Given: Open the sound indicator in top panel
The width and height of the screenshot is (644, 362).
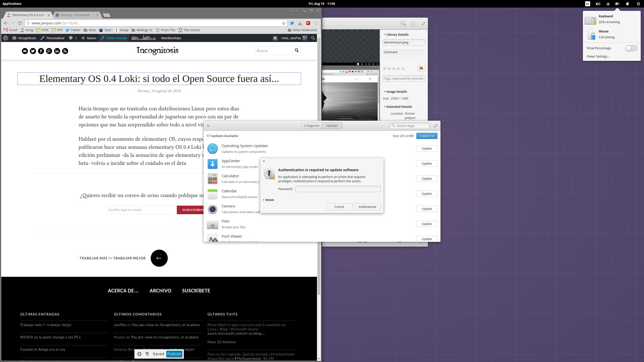Looking at the screenshot, I should pyautogui.click(x=598, y=4).
